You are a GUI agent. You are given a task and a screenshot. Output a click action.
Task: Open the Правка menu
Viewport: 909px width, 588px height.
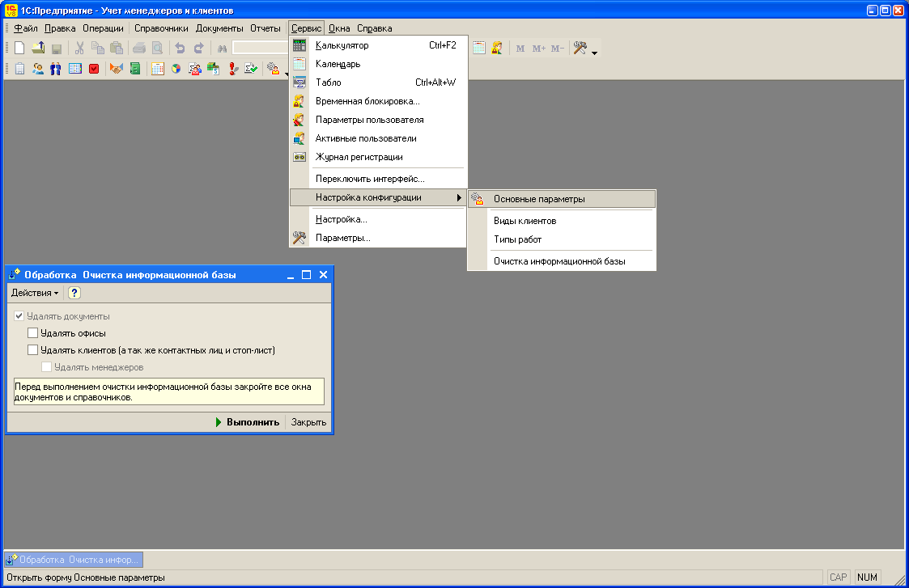pyautogui.click(x=60, y=28)
